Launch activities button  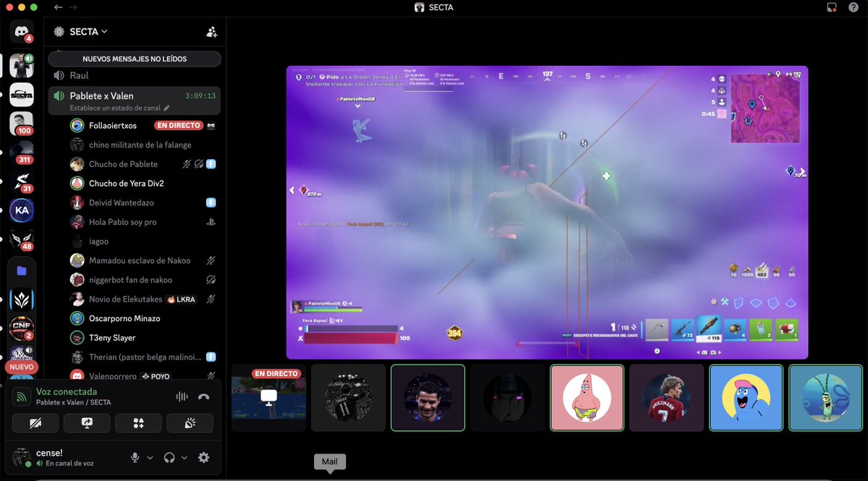[138, 424]
